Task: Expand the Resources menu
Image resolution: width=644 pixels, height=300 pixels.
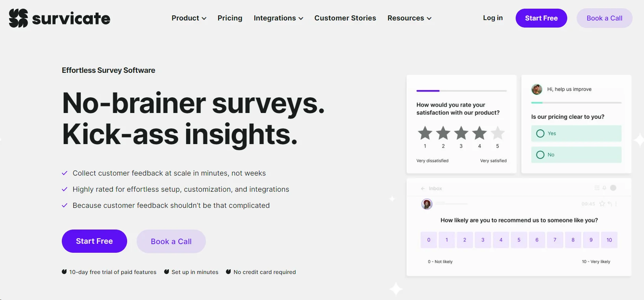Action: point(409,18)
